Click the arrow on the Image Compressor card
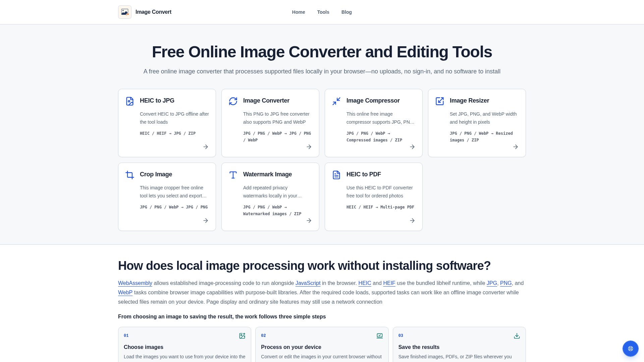Viewport: 644px width, 362px height. click(x=412, y=147)
